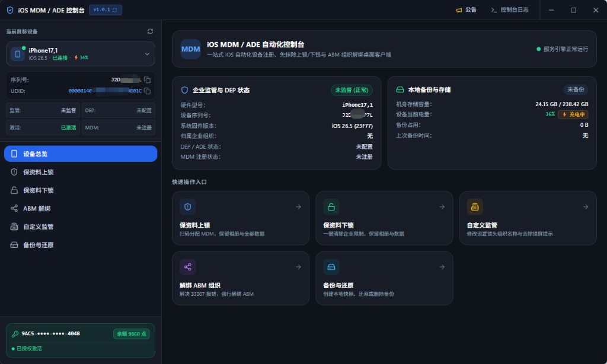Click the share icon in ABM 解绑 sidebar row
Screen dimensions: 607x364
tap(14, 208)
